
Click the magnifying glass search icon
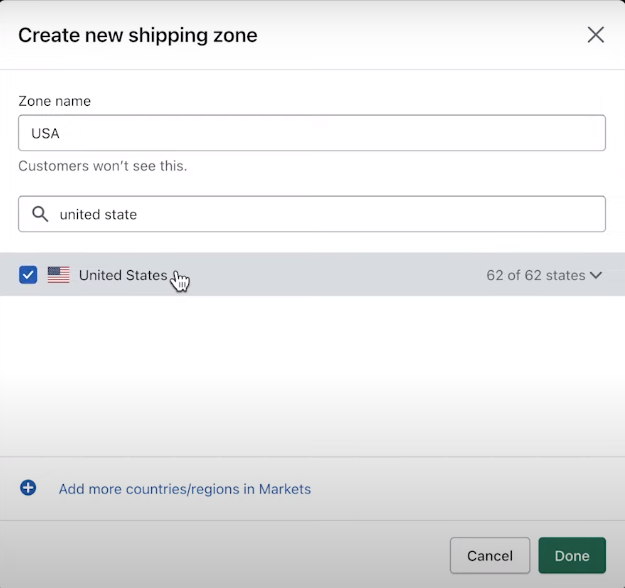40,214
